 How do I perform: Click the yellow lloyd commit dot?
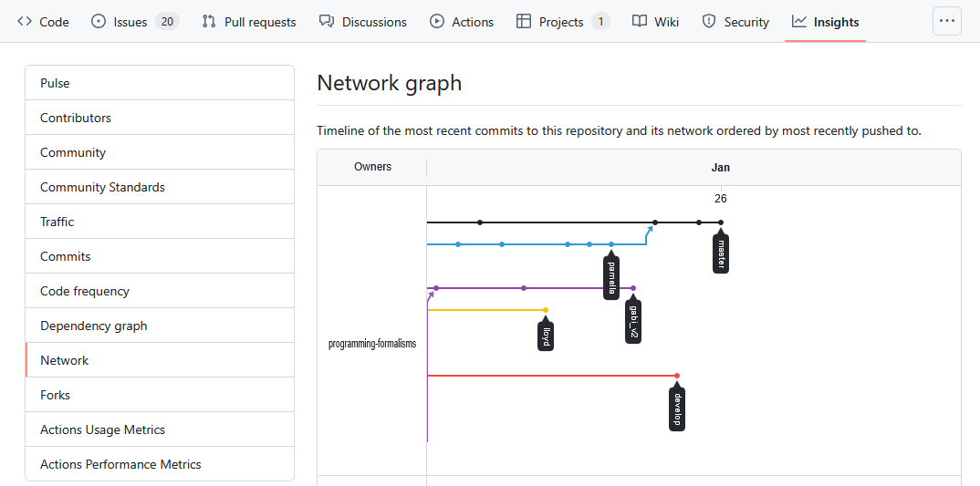pos(546,310)
